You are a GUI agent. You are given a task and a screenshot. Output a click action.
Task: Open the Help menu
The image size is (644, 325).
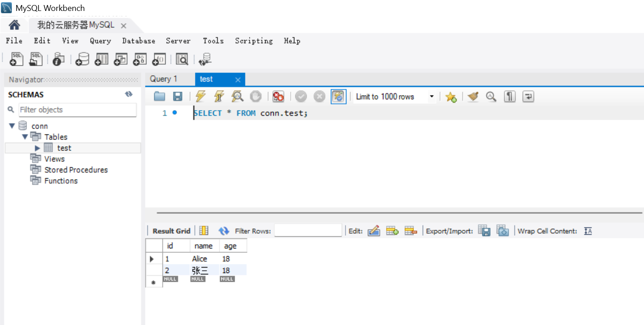point(292,41)
